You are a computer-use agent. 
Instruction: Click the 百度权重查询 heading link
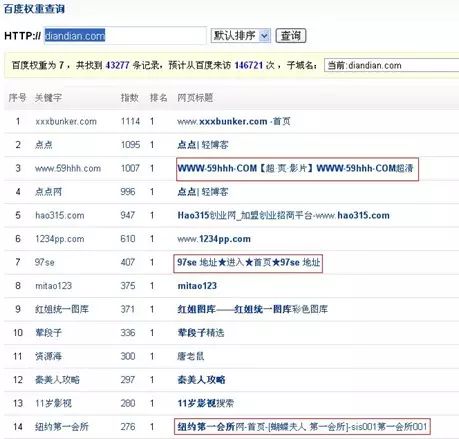(x=34, y=9)
